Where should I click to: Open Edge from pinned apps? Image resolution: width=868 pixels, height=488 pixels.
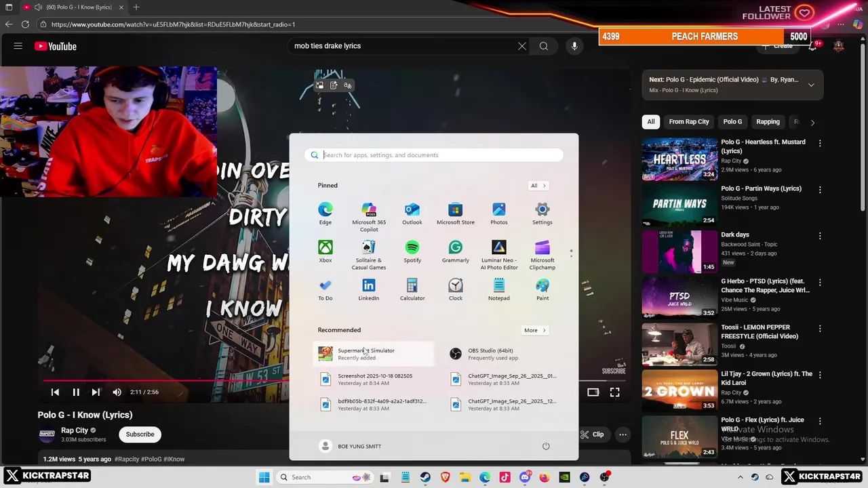325,213
